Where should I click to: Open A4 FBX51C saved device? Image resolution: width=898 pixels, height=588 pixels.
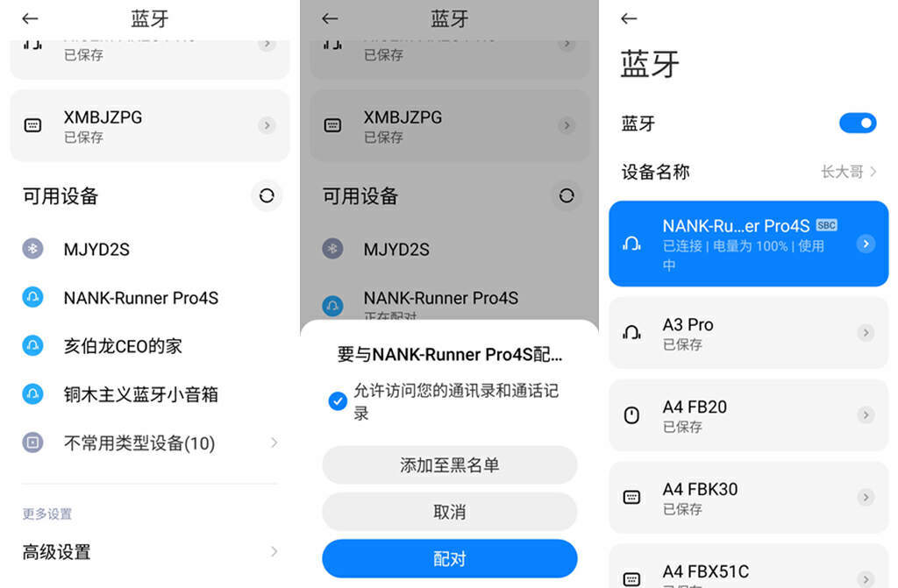[x=749, y=566]
